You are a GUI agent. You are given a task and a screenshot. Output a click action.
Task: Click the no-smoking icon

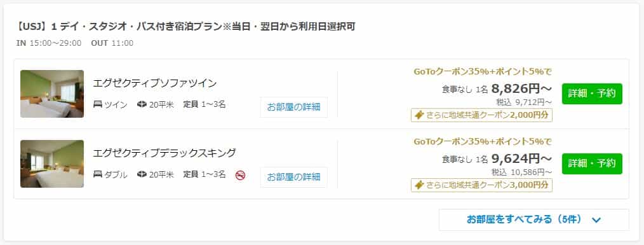(x=240, y=176)
